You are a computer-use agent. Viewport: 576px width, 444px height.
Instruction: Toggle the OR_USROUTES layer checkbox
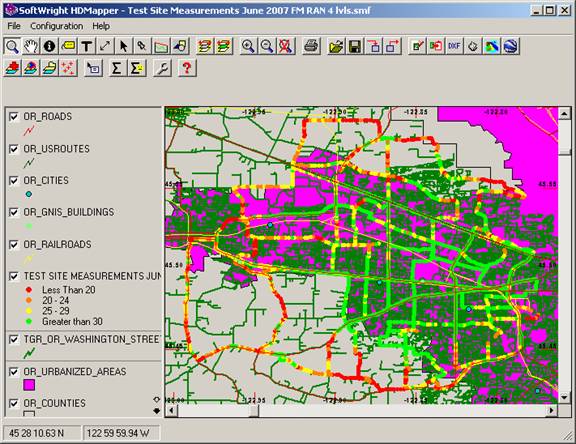pos(14,149)
